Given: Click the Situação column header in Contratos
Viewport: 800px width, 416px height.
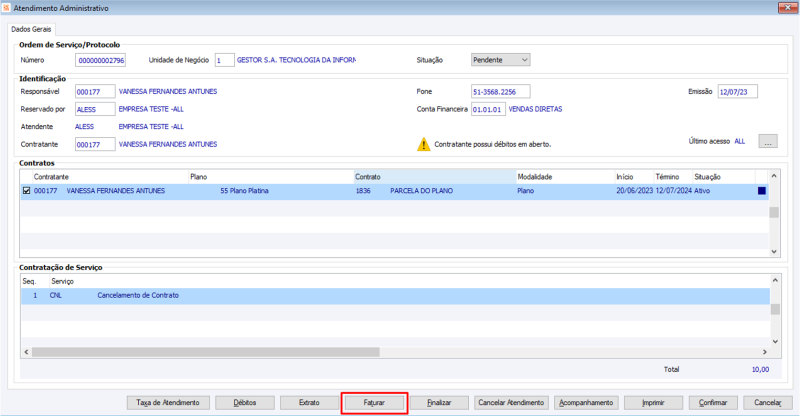Looking at the screenshot, I should [x=723, y=177].
